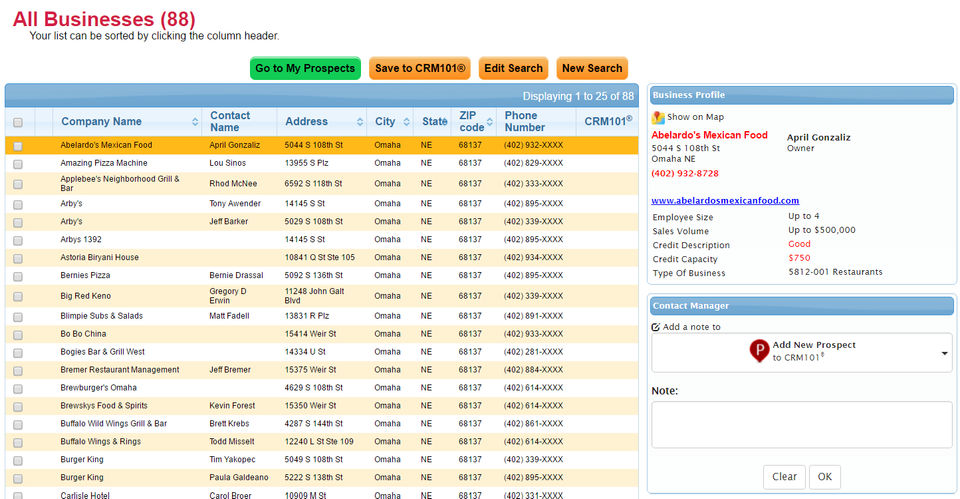Click Save to CRM101 button
Image resolution: width=960 pixels, height=499 pixels.
point(419,68)
